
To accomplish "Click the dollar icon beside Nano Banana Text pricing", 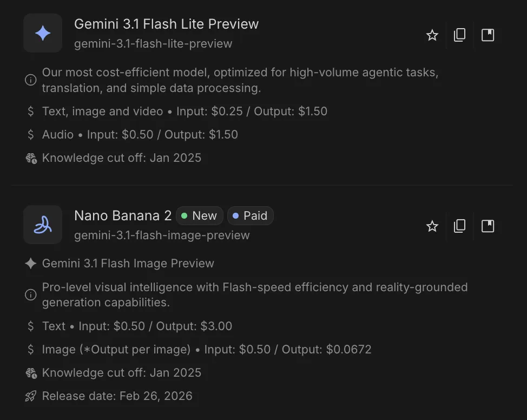I will [x=31, y=326].
